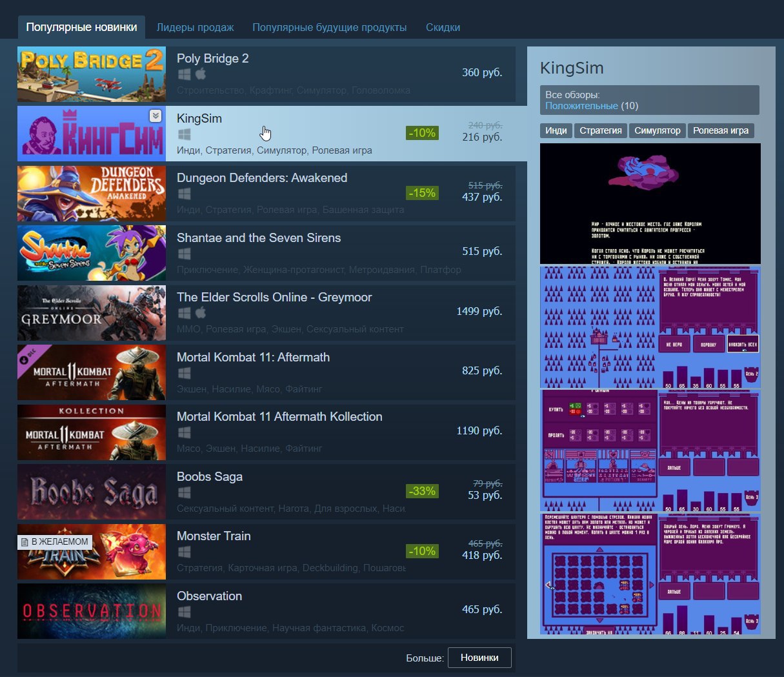Open the first KingSim screenshot with purple island
The image size is (784, 677).
point(650,203)
